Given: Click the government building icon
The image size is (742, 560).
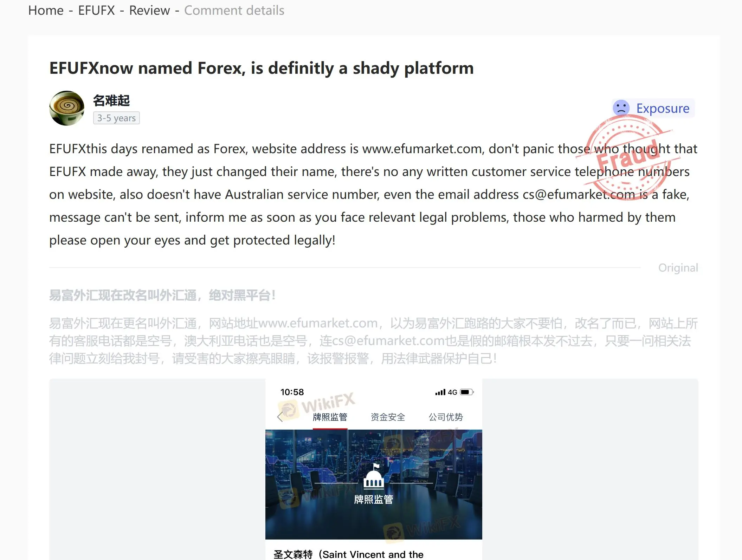Looking at the screenshot, I should click(x=373, y=476).
